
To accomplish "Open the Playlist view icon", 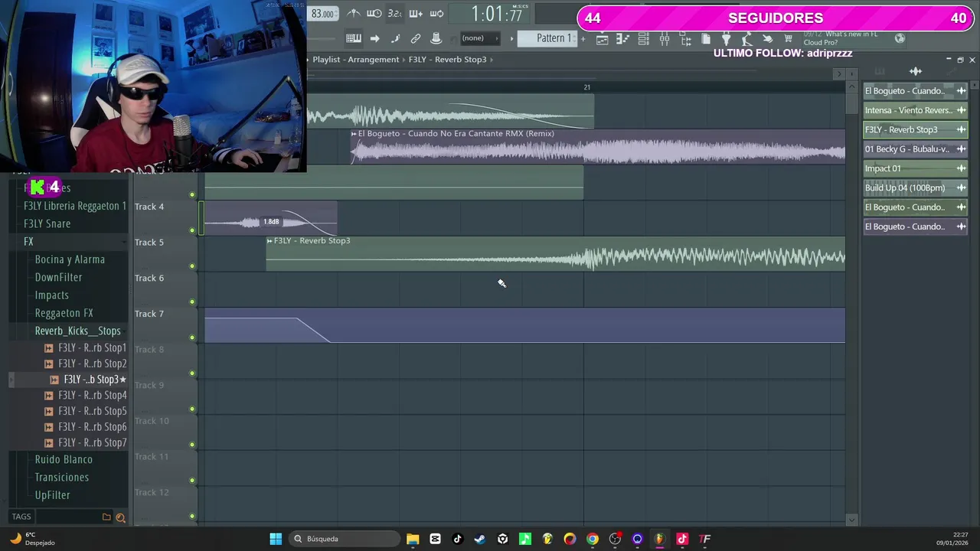I will click(x=603, y=39).
